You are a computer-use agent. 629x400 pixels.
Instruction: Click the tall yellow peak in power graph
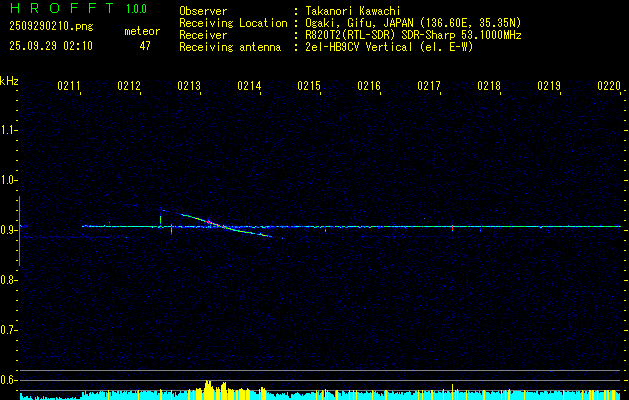(208, 390)
